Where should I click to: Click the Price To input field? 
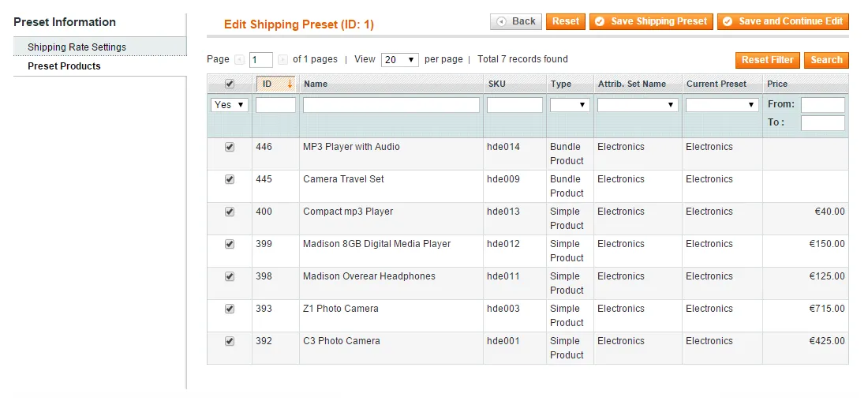pos(822,123)
